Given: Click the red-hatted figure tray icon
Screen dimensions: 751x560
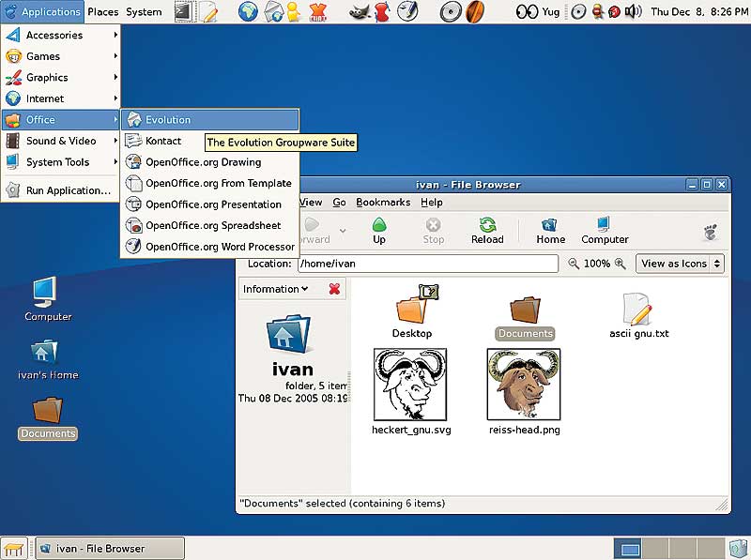Looking at the screenshot, I should pyautogui.click(x=598, y=11).
